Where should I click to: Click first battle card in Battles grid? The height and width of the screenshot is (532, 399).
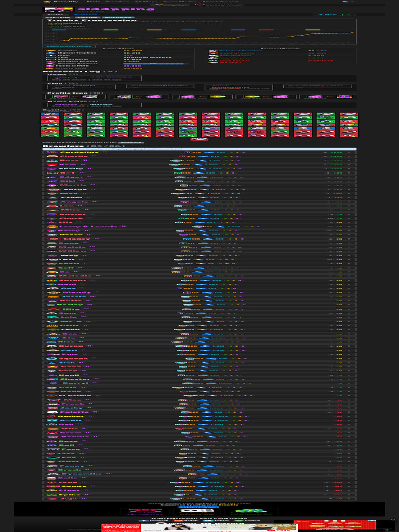(x=50, y=115)
